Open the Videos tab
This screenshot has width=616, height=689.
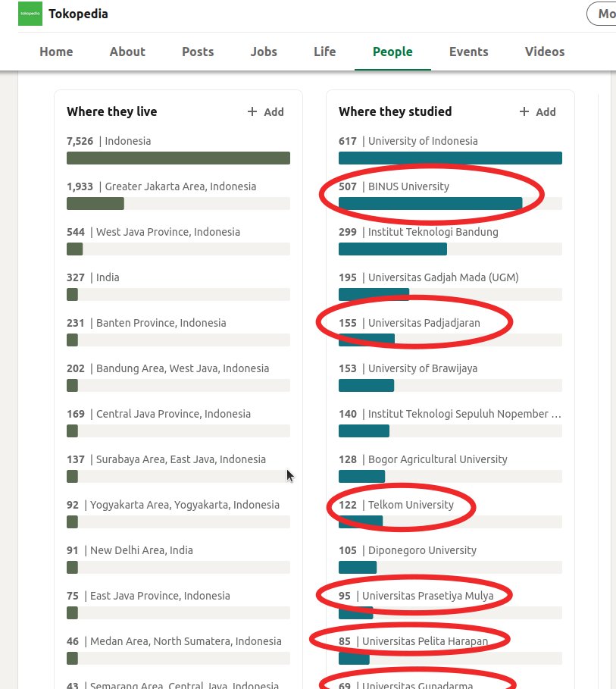(545, 52)
